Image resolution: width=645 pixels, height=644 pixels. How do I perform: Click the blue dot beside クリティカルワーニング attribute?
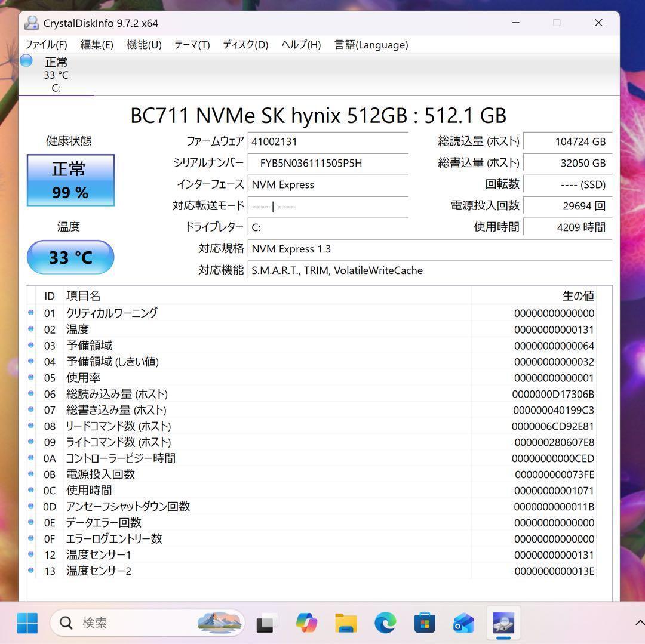point(31,313)
